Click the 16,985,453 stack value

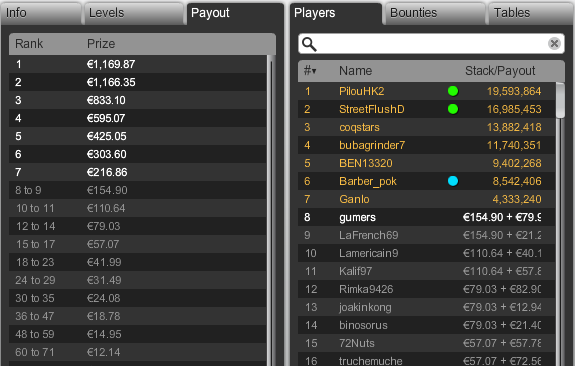tap(514, 109)
